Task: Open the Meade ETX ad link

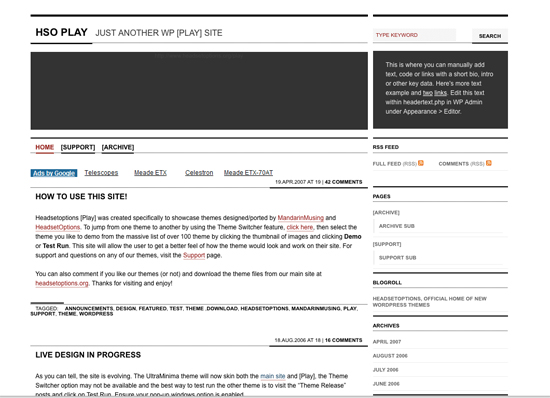Action: 150,173
